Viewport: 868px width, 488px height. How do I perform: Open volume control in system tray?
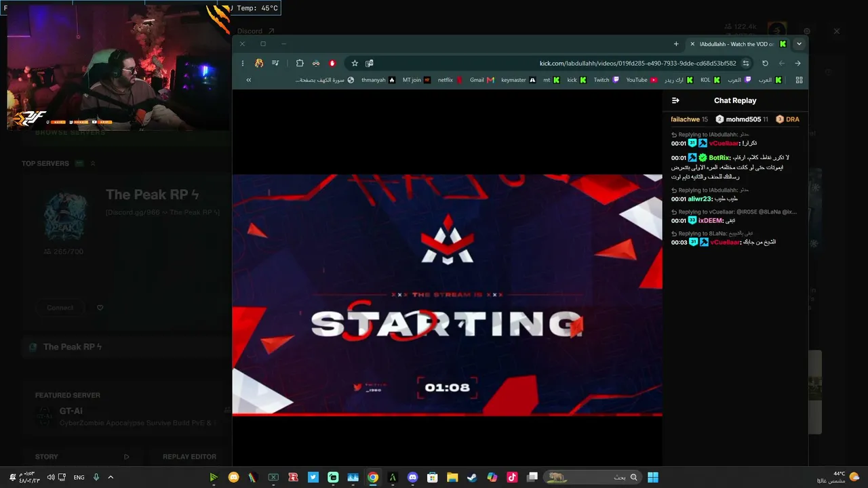[x=50, y=477]
